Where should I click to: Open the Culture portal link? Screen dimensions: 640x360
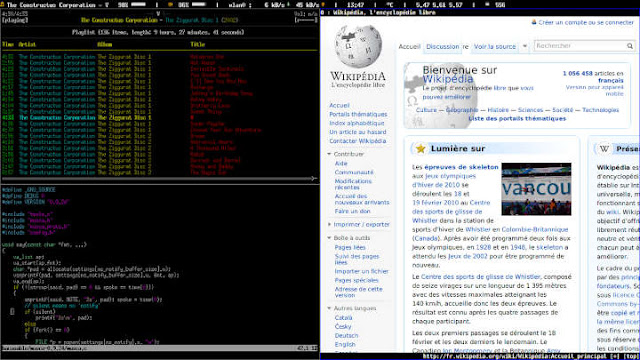click(426, 110)
